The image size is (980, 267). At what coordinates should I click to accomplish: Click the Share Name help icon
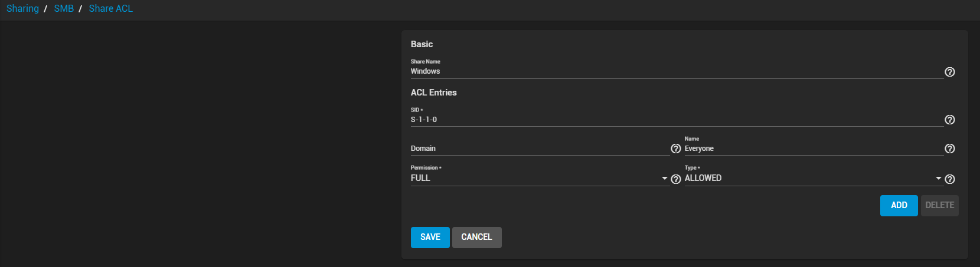[949, 72]
